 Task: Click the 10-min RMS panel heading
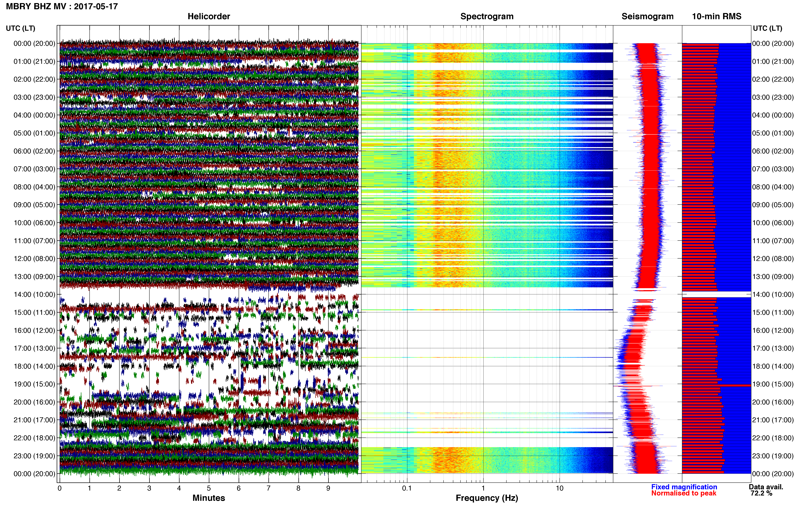pyautogui.click(x=717, y=16)
